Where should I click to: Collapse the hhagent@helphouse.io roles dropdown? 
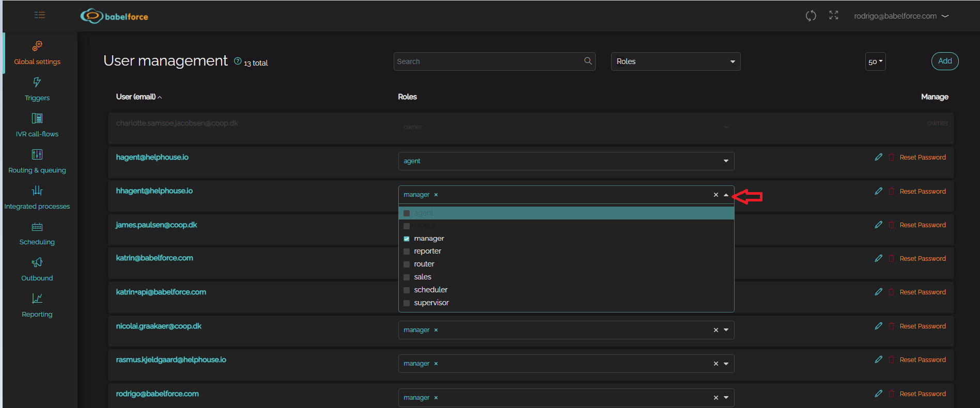click(x=726, y=195)
